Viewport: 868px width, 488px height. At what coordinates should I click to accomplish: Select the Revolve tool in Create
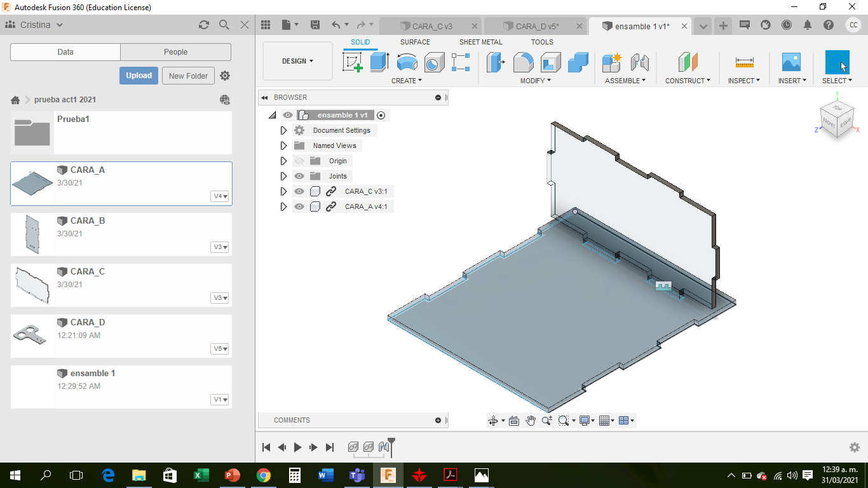(407, 62)
